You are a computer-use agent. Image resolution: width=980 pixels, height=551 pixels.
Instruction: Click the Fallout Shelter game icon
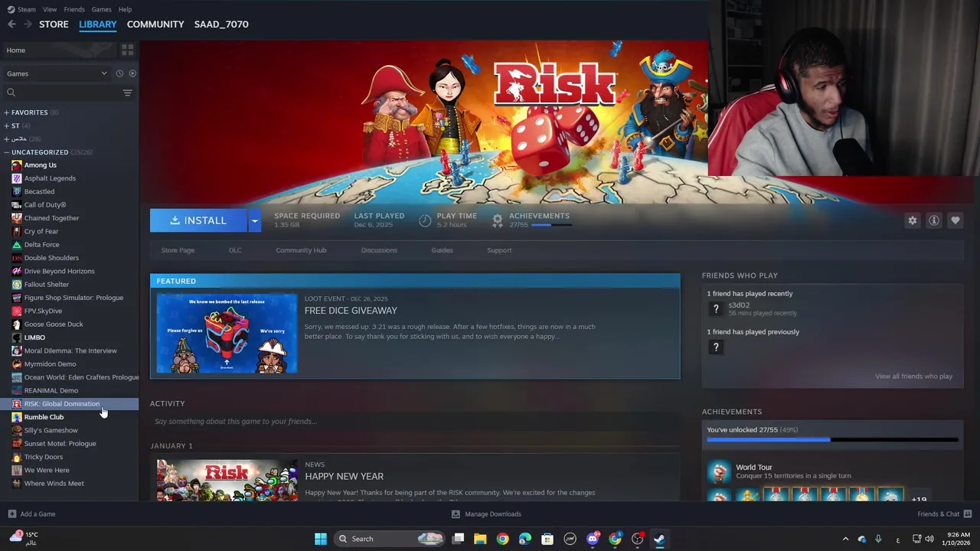click(17, 285)
